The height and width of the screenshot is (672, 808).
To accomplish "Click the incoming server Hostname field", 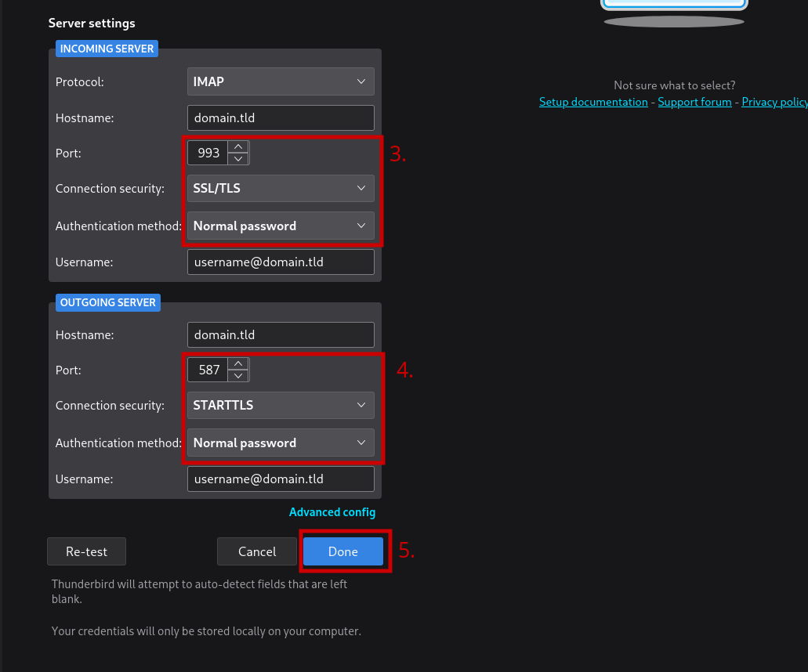I will tap(280, 118).
